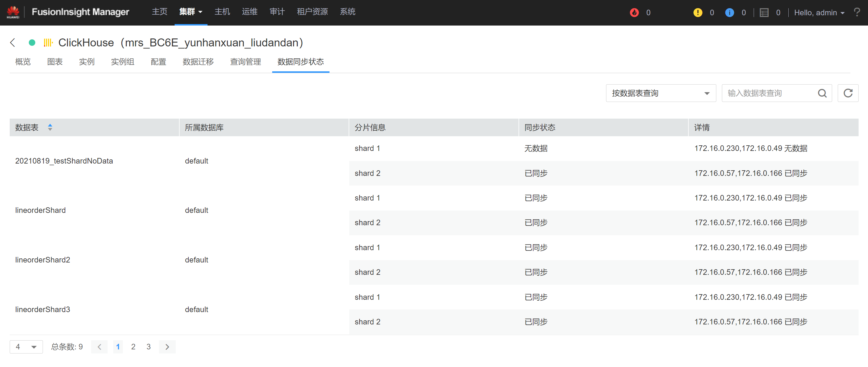Image resolution: width=868 pixels, height=367 pixels.
Task: Open the task list icon in header
Action: click(x=764, y=12)
